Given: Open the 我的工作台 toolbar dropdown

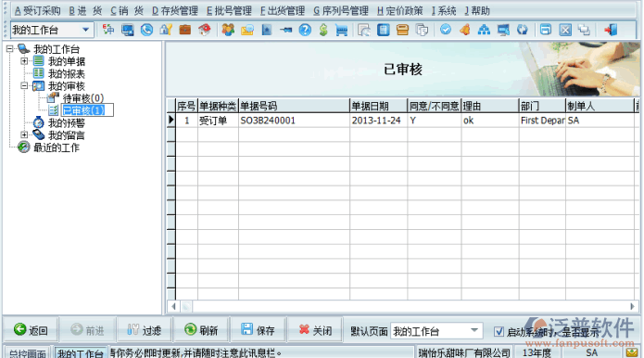Looking at the screenshot, I should (x=85, y=30).
